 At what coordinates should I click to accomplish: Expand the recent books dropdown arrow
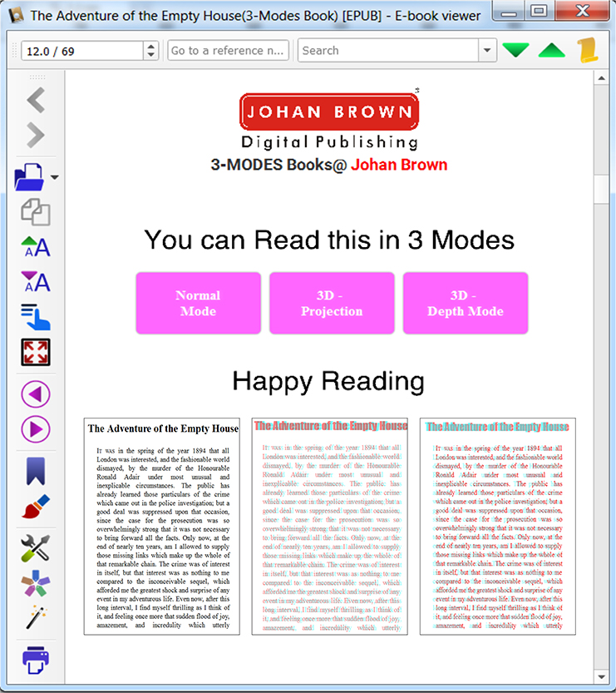[55, 177]
